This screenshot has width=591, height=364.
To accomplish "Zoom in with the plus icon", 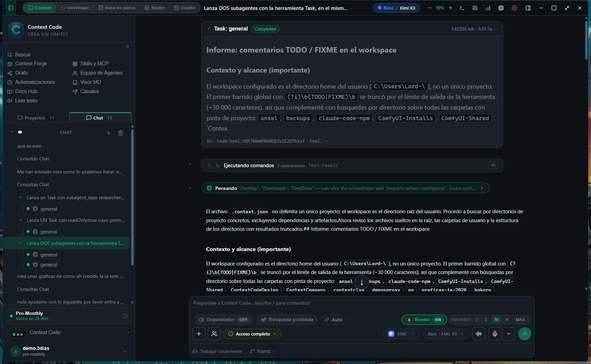I will [450, 8].
